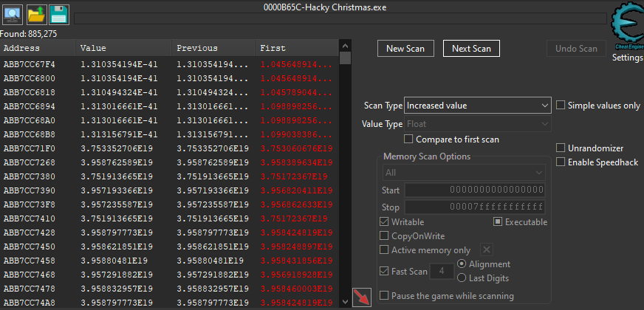Screen dimensions: 644x310
Task: Open the Cheat Engine logo settings
Action: (627, 27)
